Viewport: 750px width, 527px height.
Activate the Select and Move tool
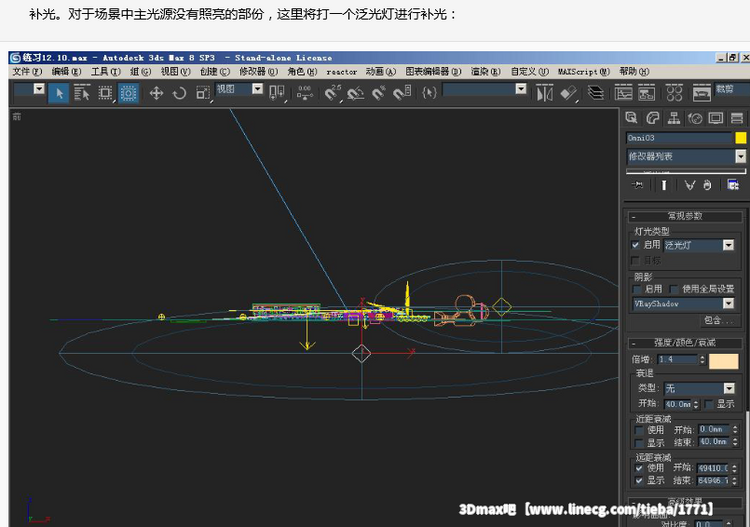(156, 93)
